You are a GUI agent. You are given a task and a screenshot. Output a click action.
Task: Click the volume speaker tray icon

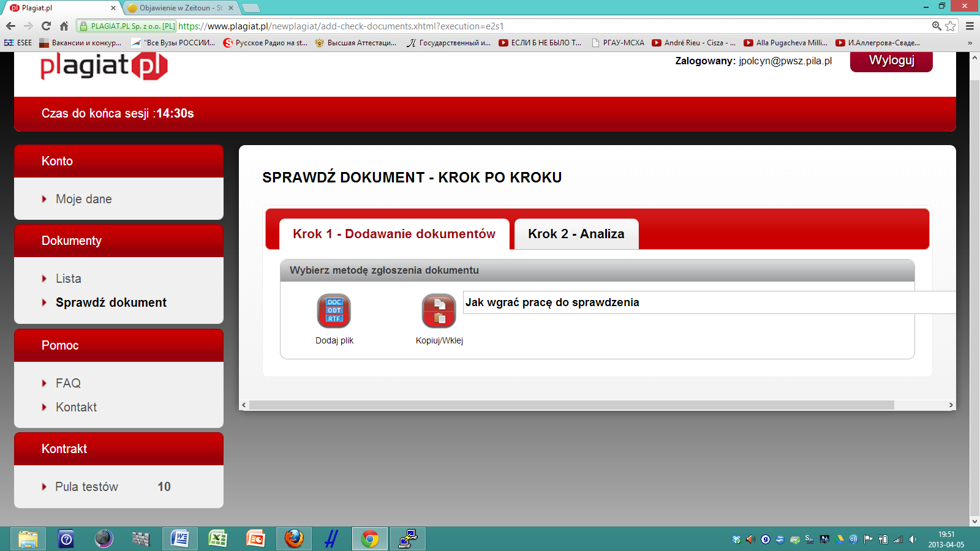coord(913,539)
